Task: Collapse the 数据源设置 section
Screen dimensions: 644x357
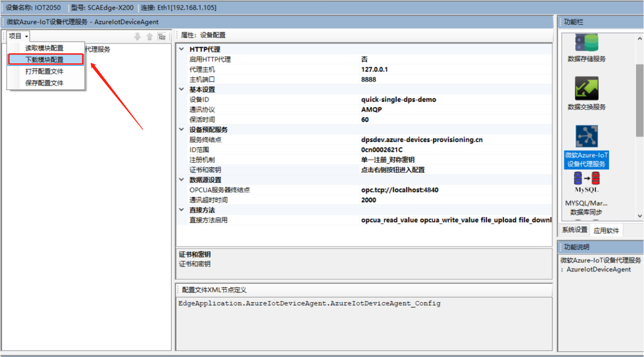Action: point(182,180)
